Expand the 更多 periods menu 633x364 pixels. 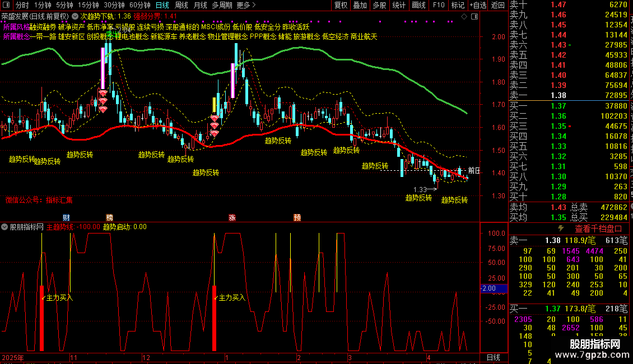tap(246, 5)
